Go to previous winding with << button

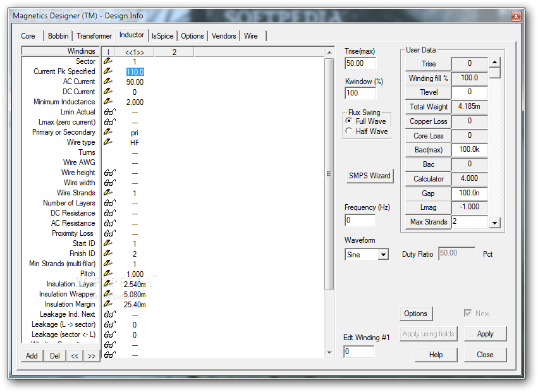tap(75, 356)
